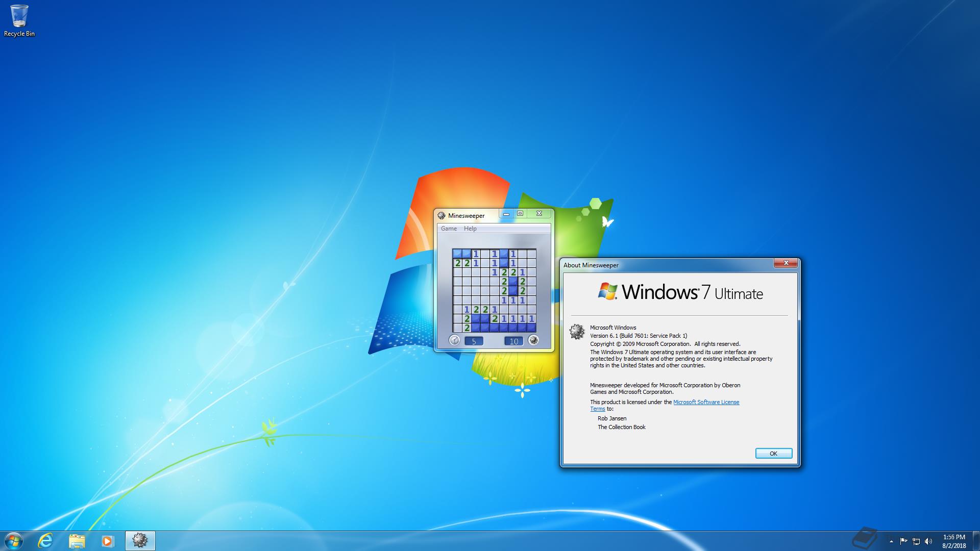Click the Minesweeper taskbar button

(140, 540)
